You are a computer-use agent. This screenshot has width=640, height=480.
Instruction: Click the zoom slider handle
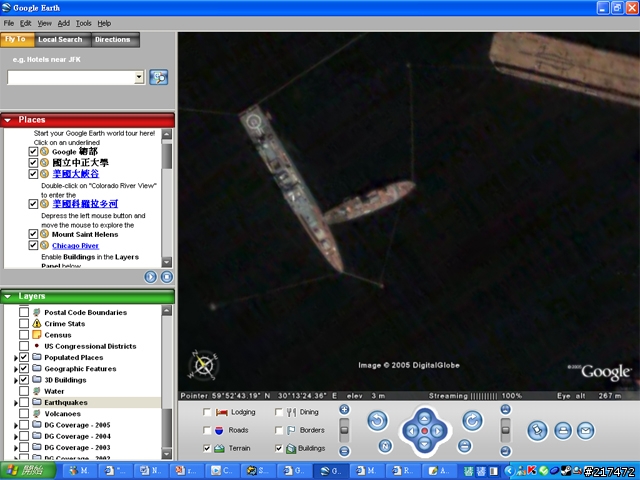click(344, 430)
